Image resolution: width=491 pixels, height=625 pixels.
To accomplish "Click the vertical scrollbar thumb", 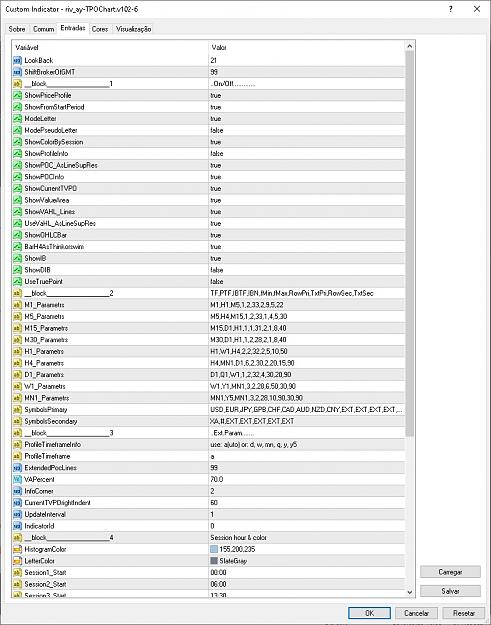I will [x=410, y=243].
